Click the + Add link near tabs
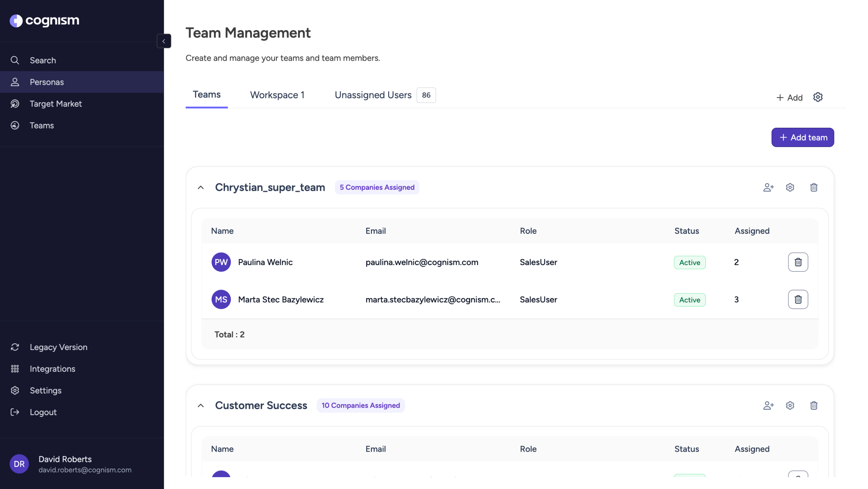Viewport: 868px width, 489px height. [789, 98]
